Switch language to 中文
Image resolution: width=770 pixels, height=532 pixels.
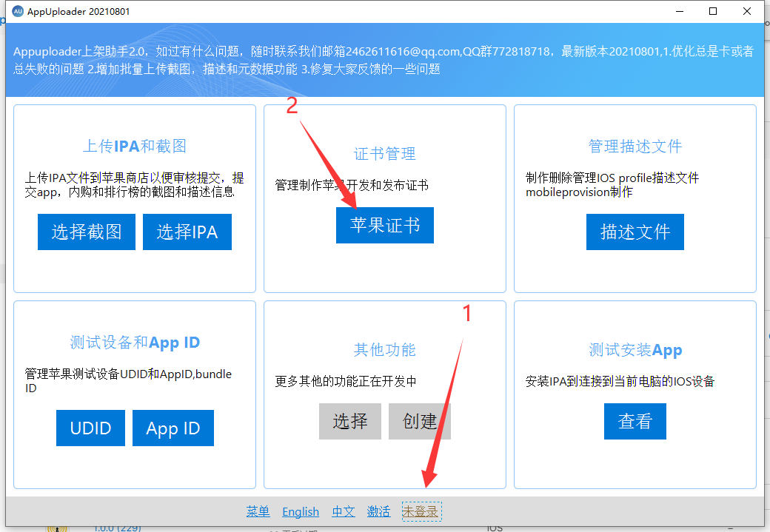coord(344,511)
